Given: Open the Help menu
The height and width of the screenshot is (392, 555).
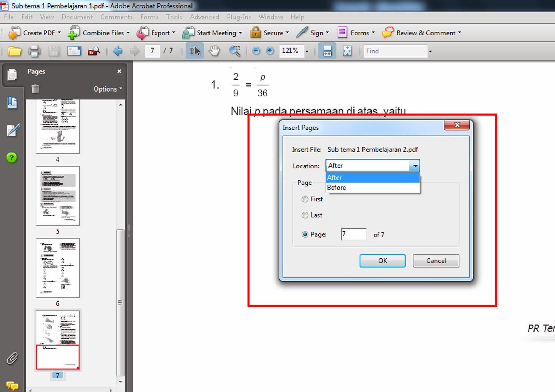Looking at the screenshot, I should (297, 17).
